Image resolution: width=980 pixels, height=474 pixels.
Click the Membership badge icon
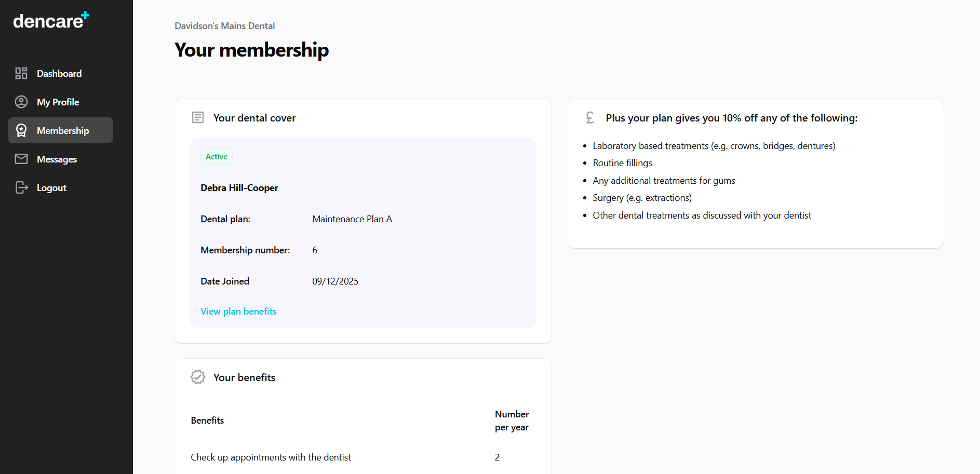[21, 130]
